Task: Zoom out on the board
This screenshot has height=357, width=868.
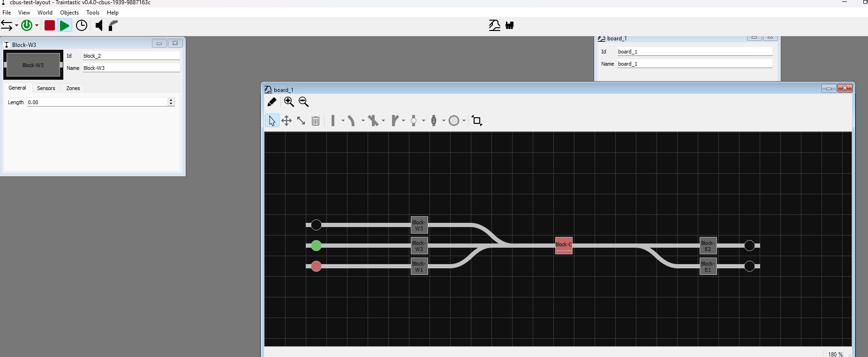Action: (303, 102)
